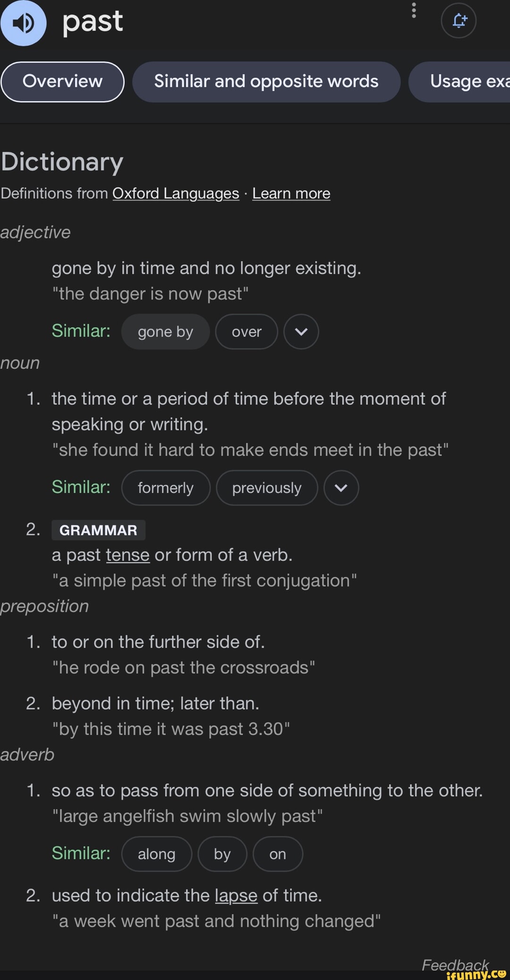510x980 pixels.
Task: Select the 'over' synonym chip
Action: coord(246,332)
